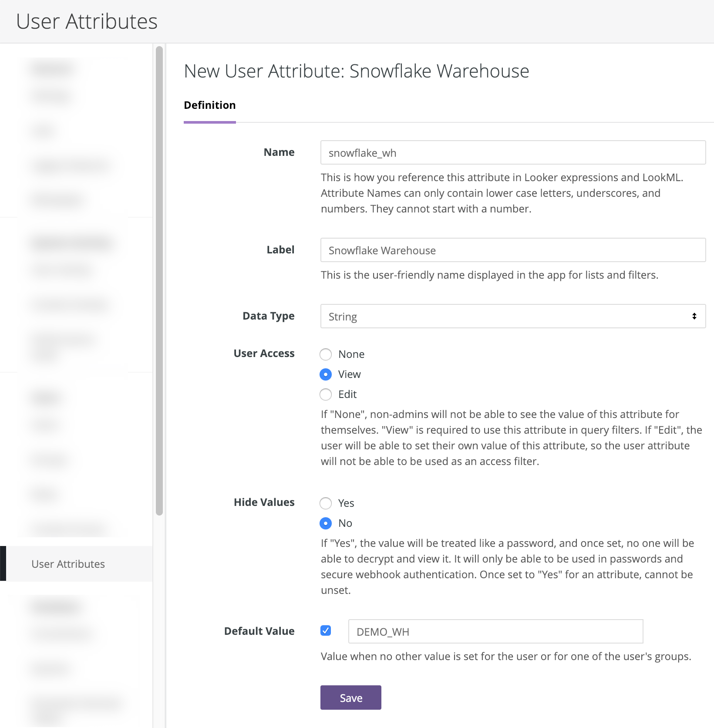Select the Edit radio for User Access

pos(326,394)
